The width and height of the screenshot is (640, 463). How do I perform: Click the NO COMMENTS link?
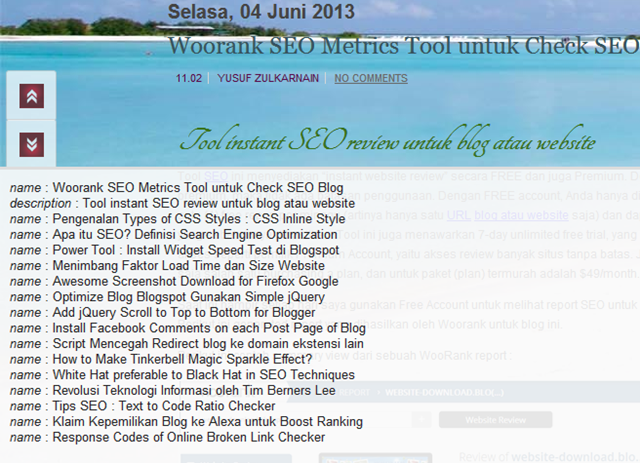pyautogui.click(x=371, y=78)
